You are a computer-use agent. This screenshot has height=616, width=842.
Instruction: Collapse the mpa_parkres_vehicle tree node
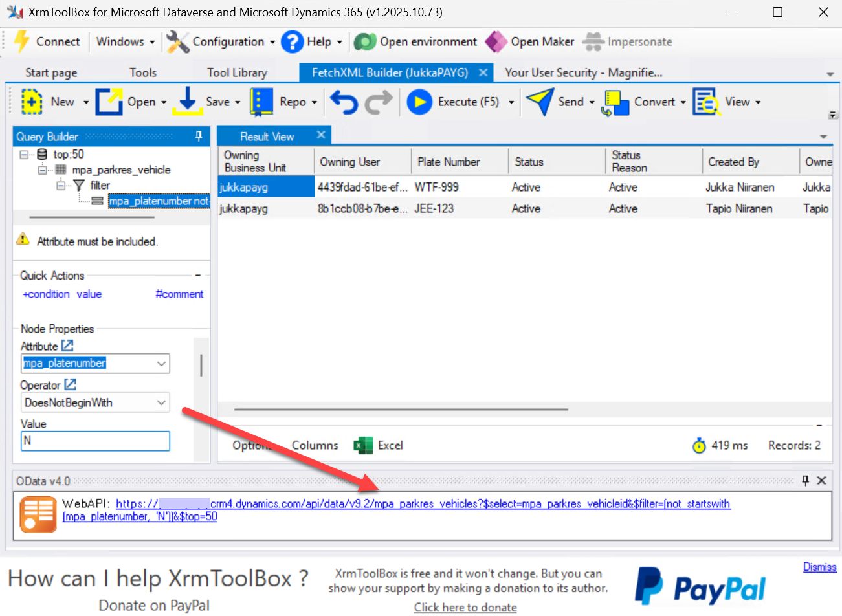pyautogui.click(x=42, y=170)
